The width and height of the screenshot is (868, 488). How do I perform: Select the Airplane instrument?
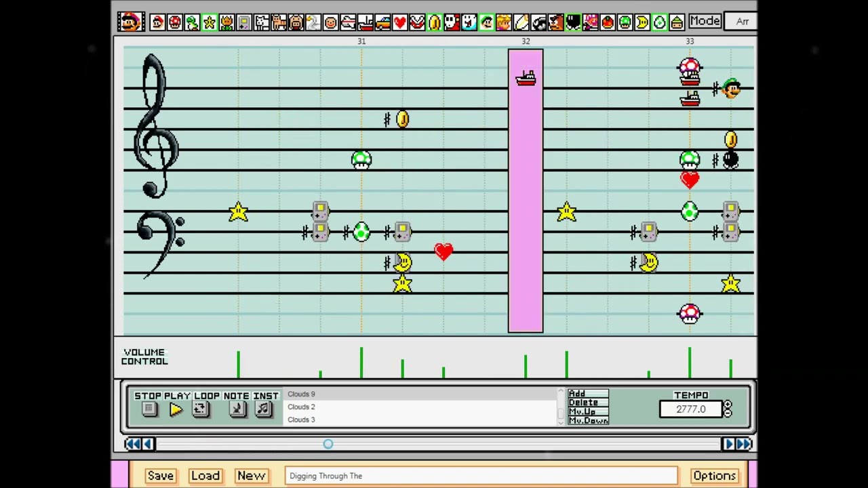point(348,22)
